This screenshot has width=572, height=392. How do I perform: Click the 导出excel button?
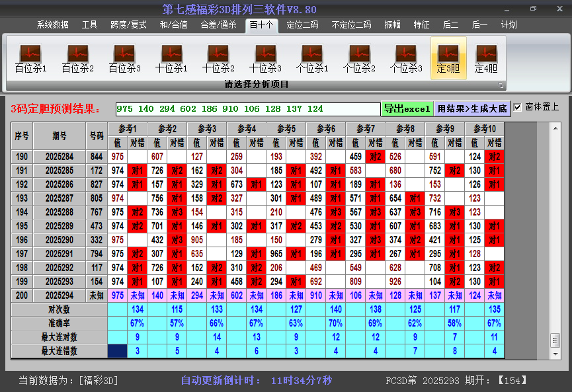click(x=407, y=108)
